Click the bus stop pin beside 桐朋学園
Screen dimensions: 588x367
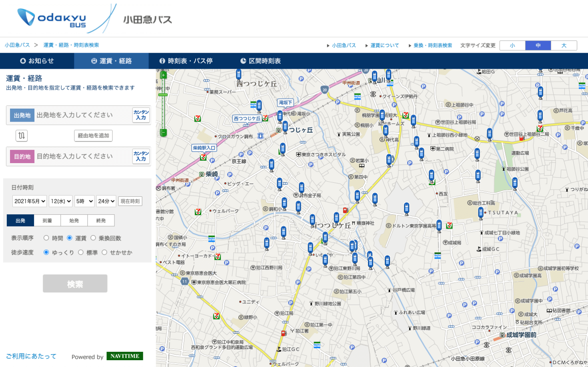point(382,116)
